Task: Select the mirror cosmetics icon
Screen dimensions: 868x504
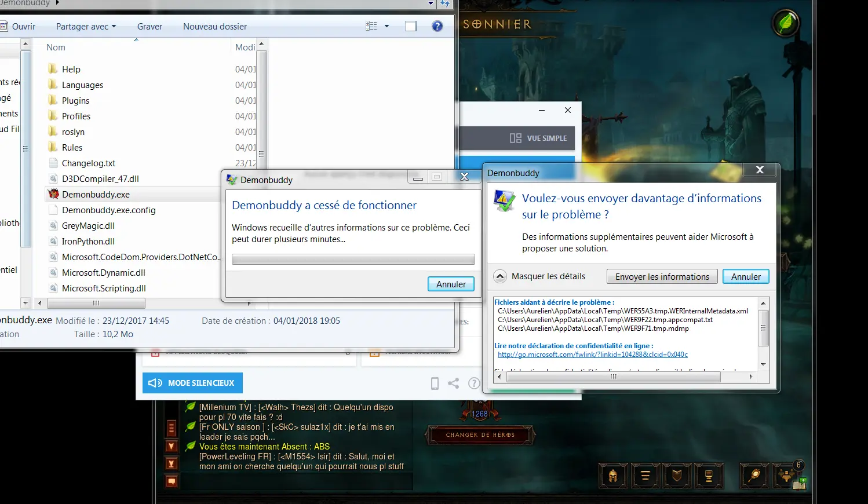Action: (x=754, y=475)
